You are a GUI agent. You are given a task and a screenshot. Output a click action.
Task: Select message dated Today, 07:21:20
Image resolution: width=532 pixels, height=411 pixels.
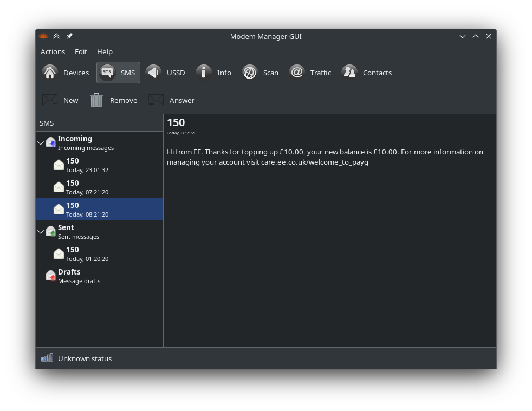coord(99,187)
